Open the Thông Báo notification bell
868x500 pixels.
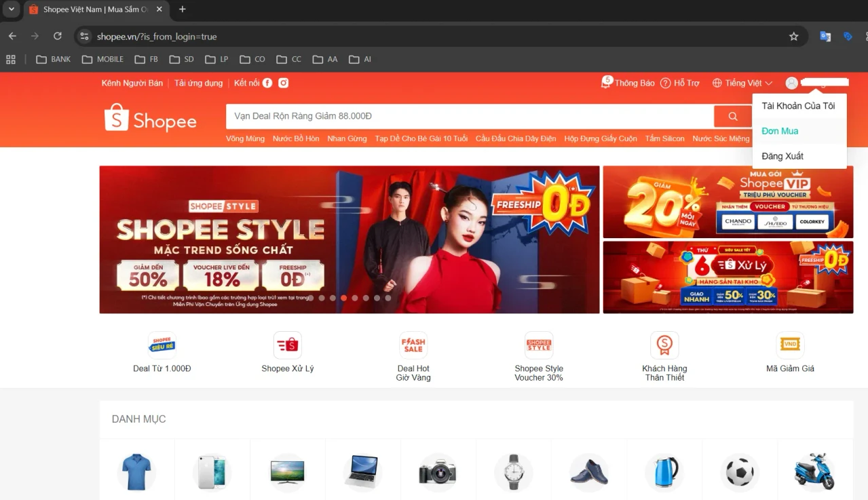click(x=605, y=82)
